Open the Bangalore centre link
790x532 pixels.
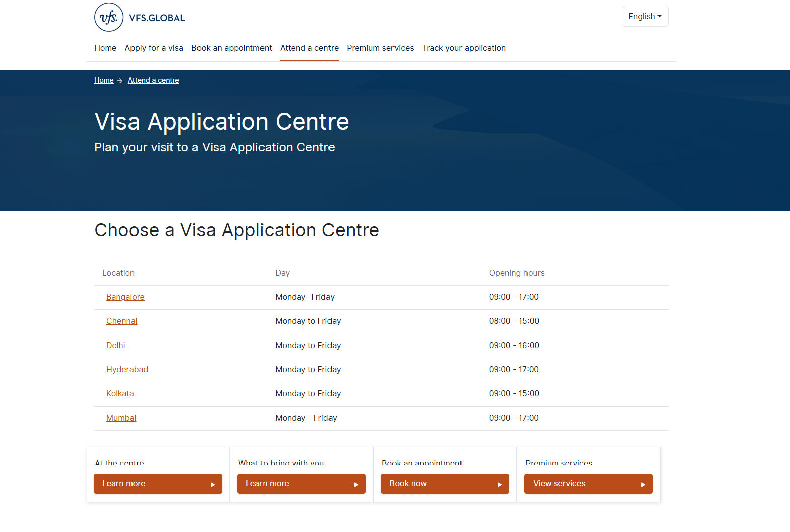pos(125,297)
